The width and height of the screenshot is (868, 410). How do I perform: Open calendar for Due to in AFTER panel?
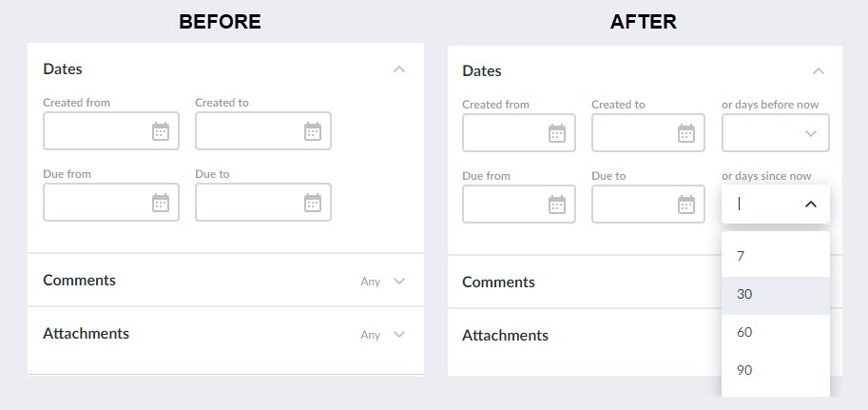[686, 205]
